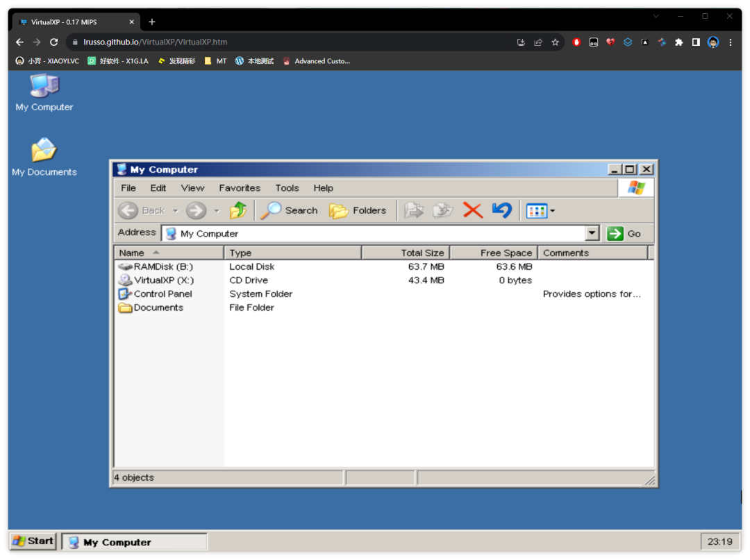The image size is (750, 560).
Task: Click the Start button
Action: point(33,541)
